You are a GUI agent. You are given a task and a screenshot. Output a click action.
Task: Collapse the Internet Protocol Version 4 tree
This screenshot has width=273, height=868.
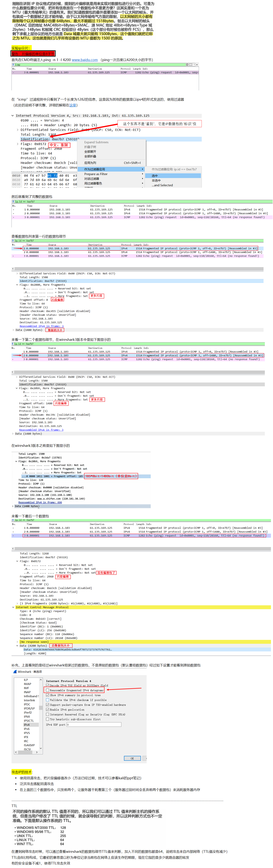click(13, 116)
